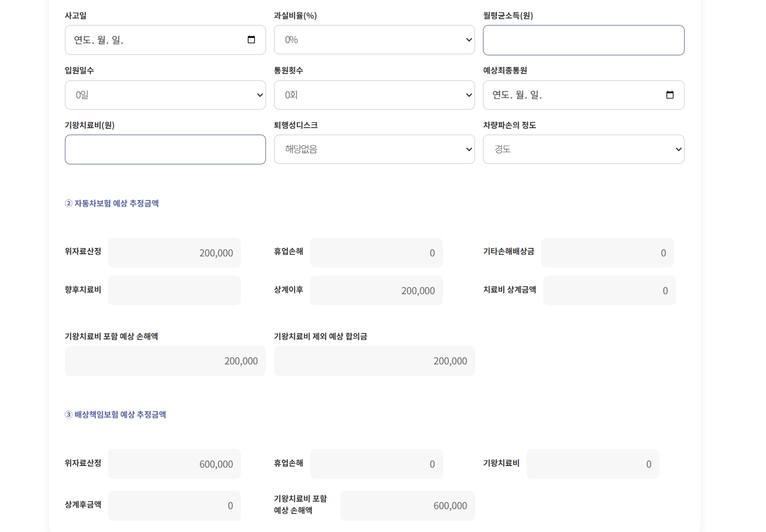The width and height of the screenshot is (766, 532).
Task: Expand the 과실비율(%) dropdown
Action: pyautogui.click(x=374, y=40)
